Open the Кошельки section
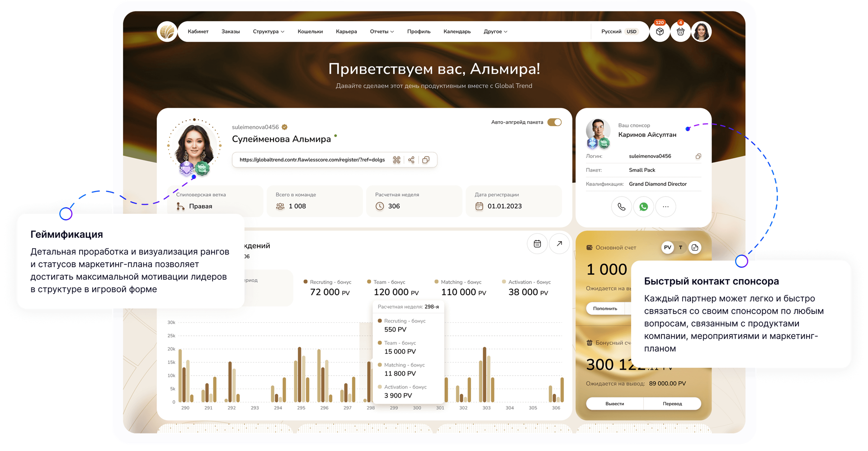Screen dimensions: 868x451 pyautogui.click(x=310, y=32)
